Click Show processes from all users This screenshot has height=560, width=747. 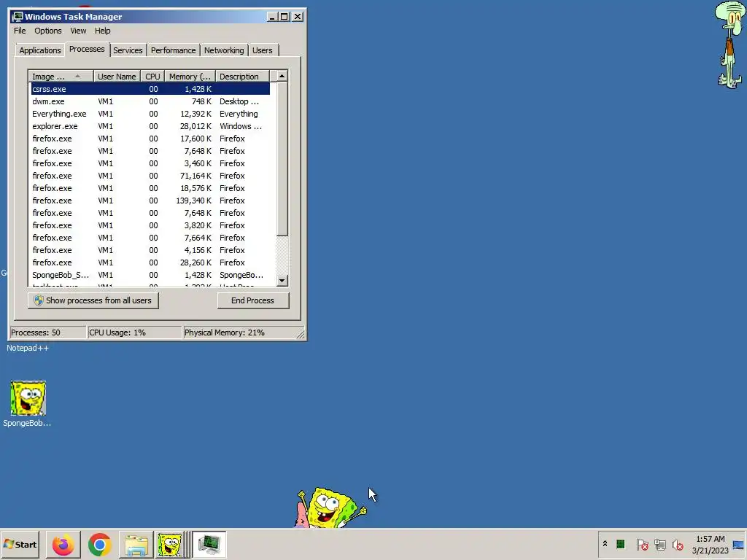pos(93,300)
